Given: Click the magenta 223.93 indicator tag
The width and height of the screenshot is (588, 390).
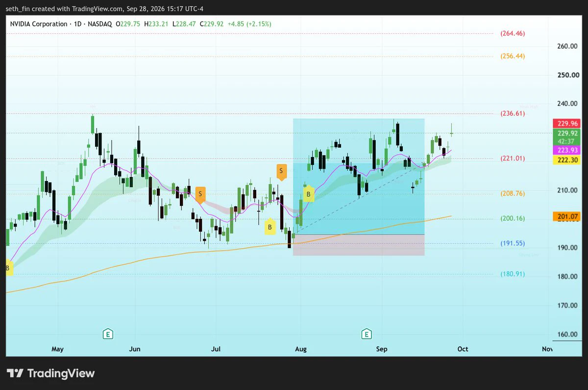Looking at the screenshot, I should click(566, 151).
